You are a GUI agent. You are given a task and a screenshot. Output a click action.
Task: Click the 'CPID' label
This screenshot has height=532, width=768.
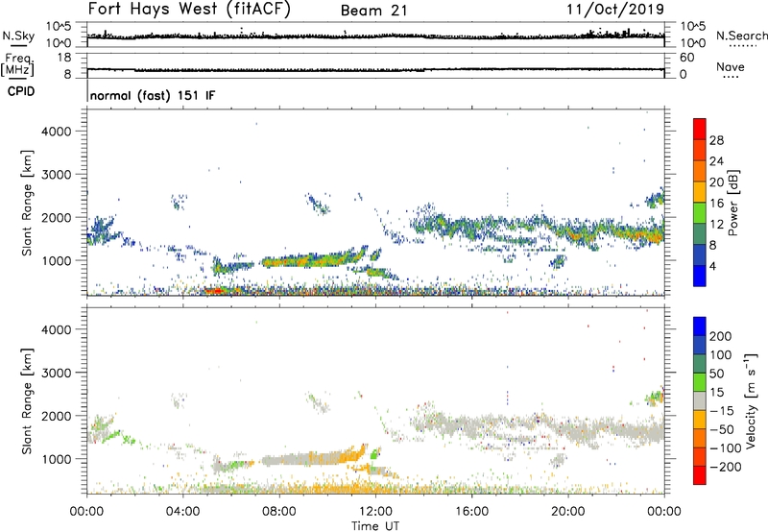coord(21,91)
